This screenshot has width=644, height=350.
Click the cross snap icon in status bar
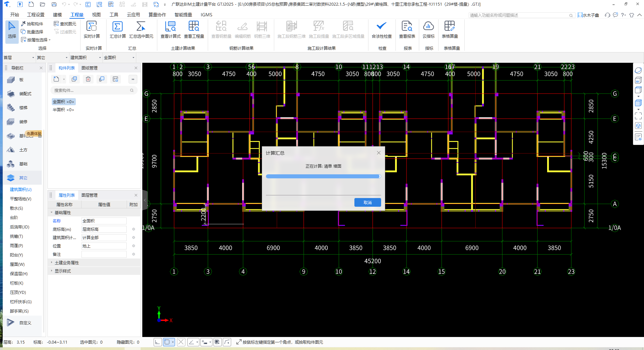coord(181,342)
